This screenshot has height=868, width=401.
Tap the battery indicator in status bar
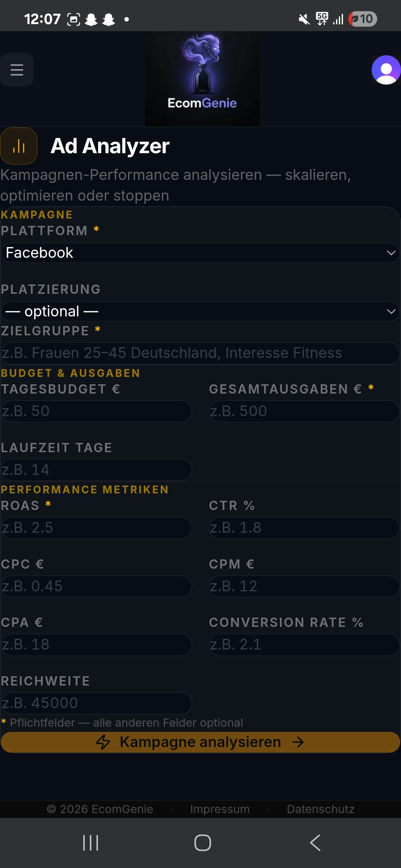[363, 19]
